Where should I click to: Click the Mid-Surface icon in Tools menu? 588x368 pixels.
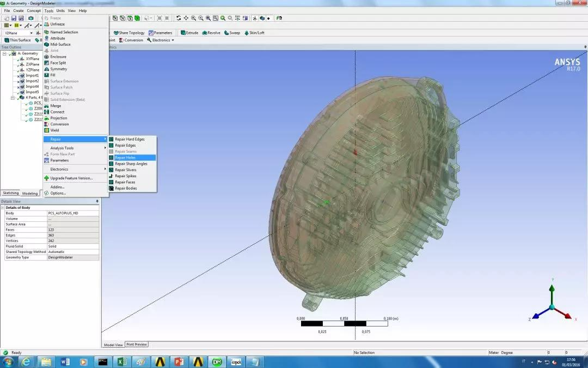46,44
